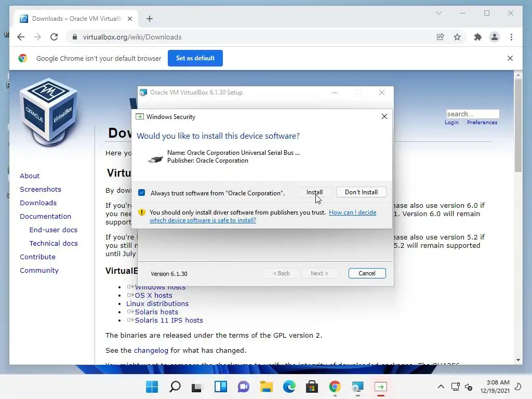The width and height of the screenshot is (532, 399).
Task: Close the Windows Security dialog
Action: 384,116
